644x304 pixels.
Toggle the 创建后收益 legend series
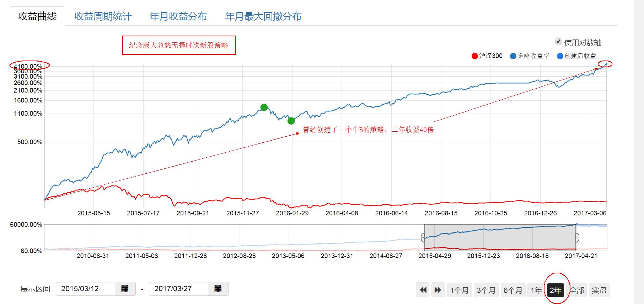pyautogui.click(x=576, y=56)
